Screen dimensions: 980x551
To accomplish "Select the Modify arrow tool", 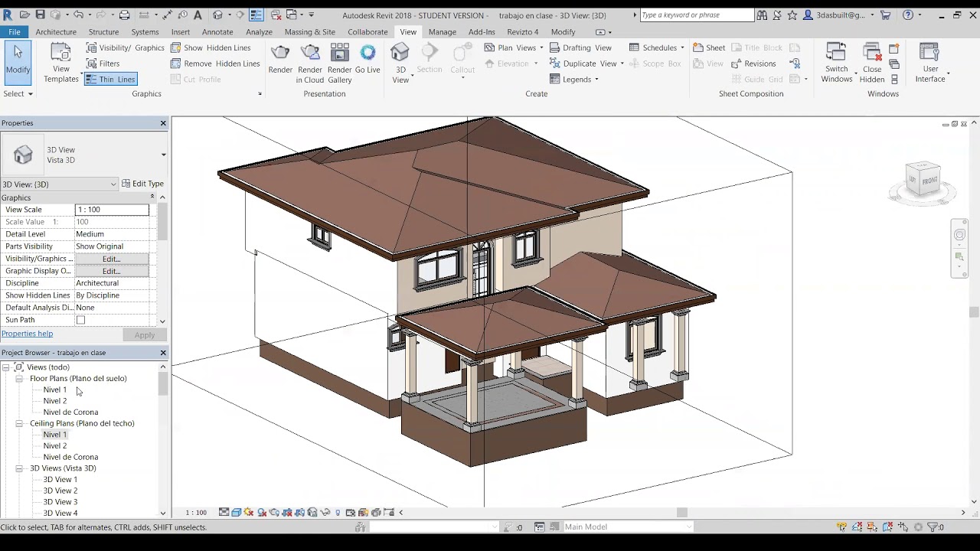I will 18,61.
